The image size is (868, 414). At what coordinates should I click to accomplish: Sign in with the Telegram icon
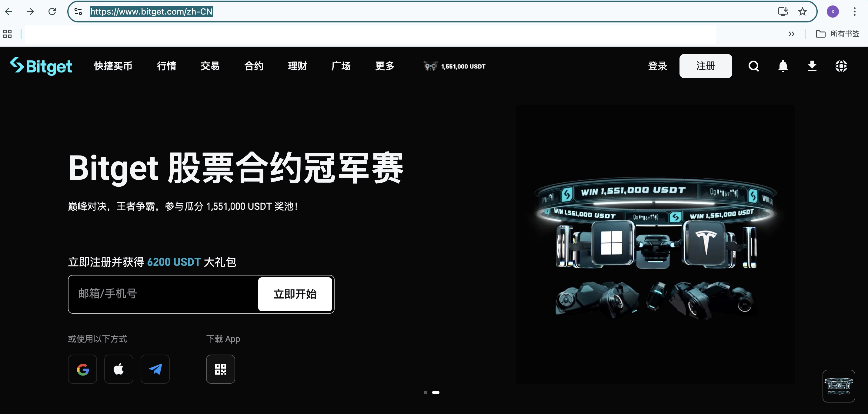[155, 369]
